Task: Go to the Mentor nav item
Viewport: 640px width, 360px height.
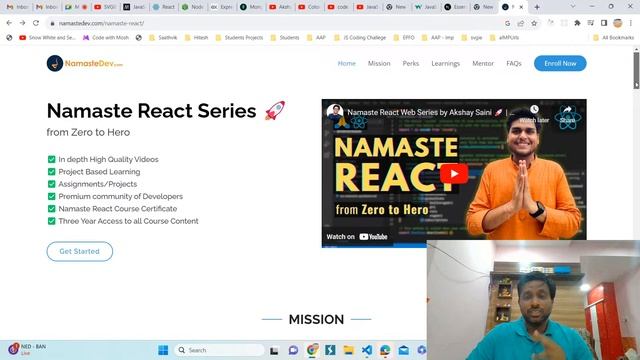Action: 483,63
